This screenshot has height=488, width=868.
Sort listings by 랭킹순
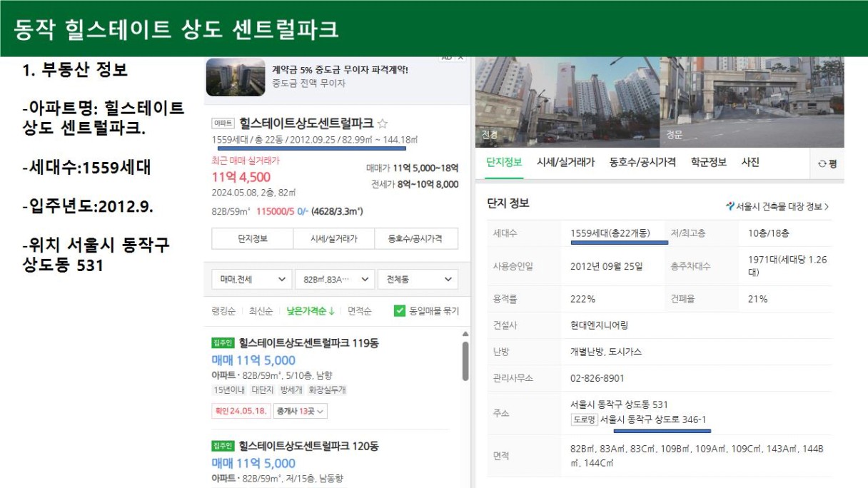click(x=223, y=311)
